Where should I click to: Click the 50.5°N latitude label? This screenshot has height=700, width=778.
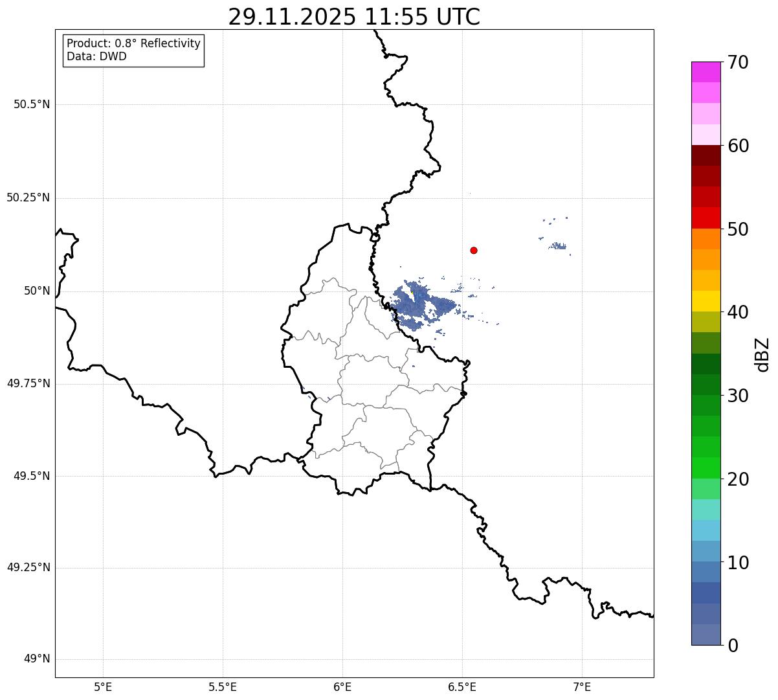click(x=32, y=104)
